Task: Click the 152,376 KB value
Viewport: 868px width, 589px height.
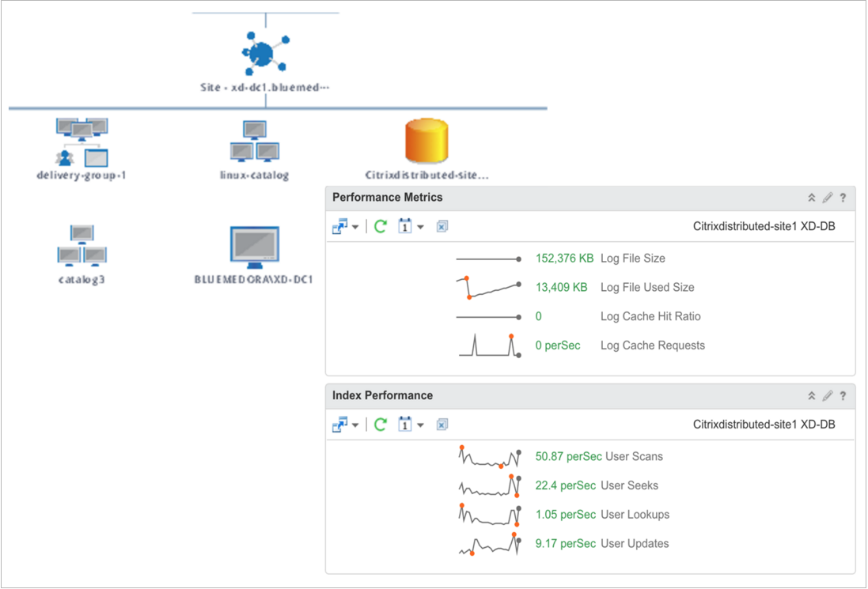Action: coord(564,259)
